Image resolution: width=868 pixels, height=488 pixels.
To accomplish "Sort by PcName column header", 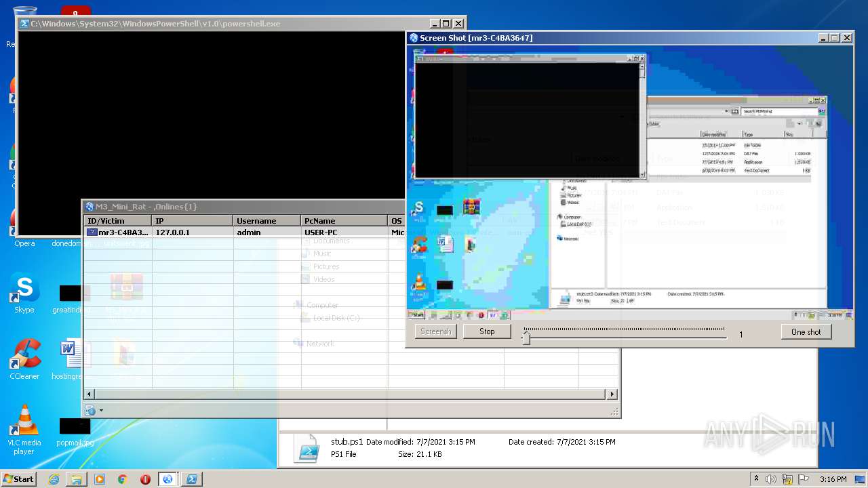I will pos(344,221).
